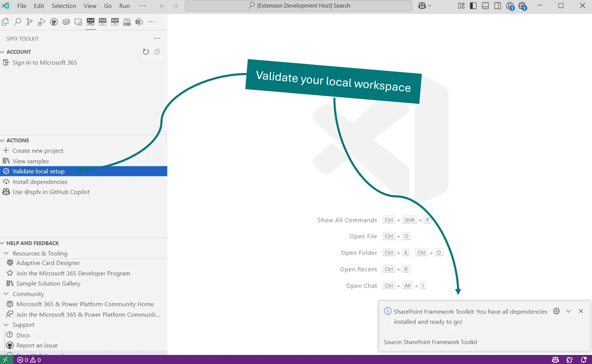This screenshot has width=592, height=364.
Task: Open the Edit menu
Action: coord(39,6)
